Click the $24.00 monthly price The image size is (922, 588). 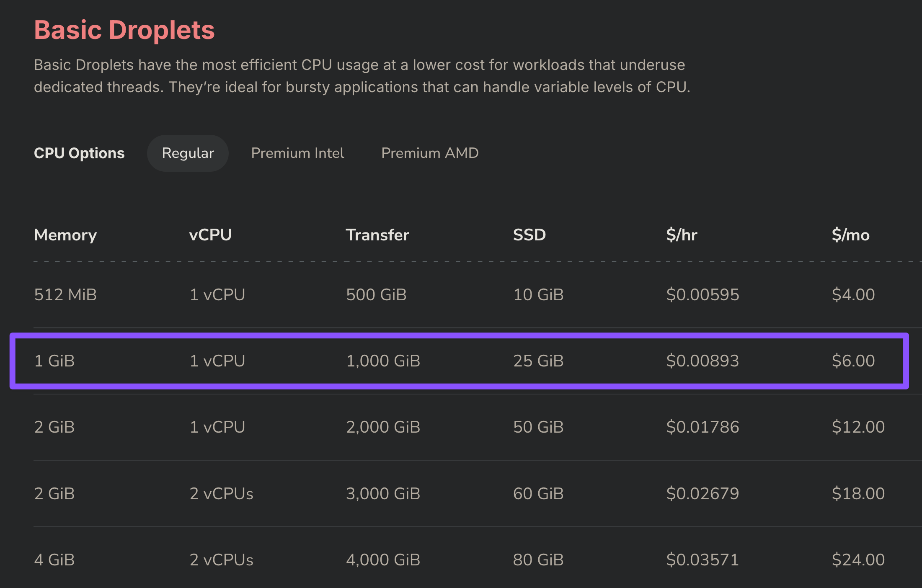858,560
